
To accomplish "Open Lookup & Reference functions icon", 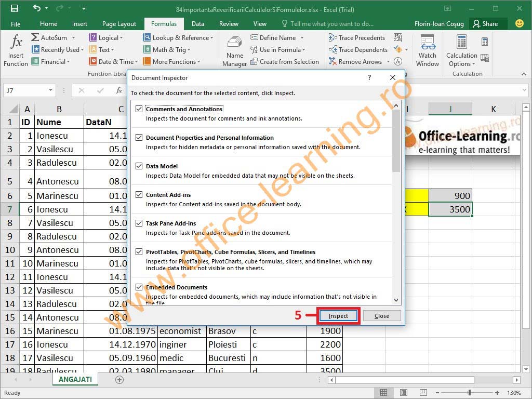I will coord(147,37).
